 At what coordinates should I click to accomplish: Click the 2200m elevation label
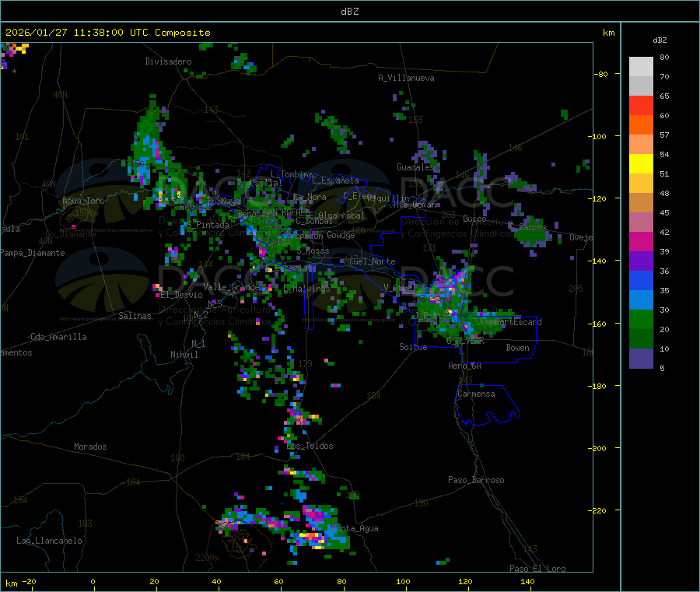click(207, 558)
